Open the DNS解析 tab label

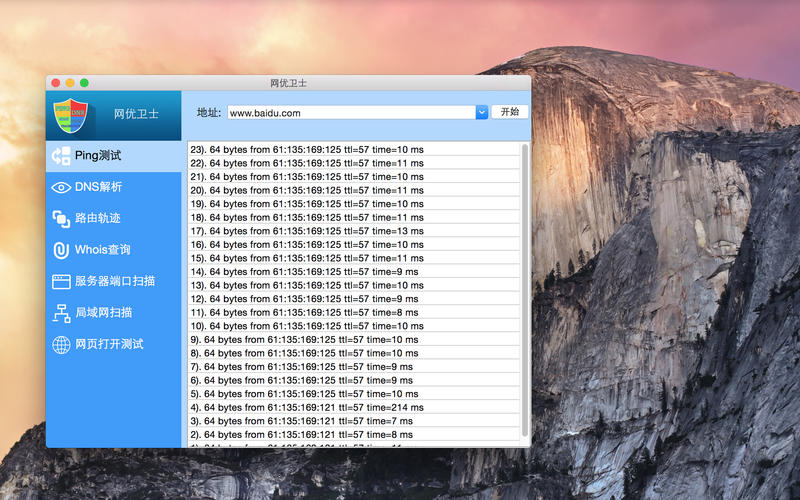tap(98, 187)
